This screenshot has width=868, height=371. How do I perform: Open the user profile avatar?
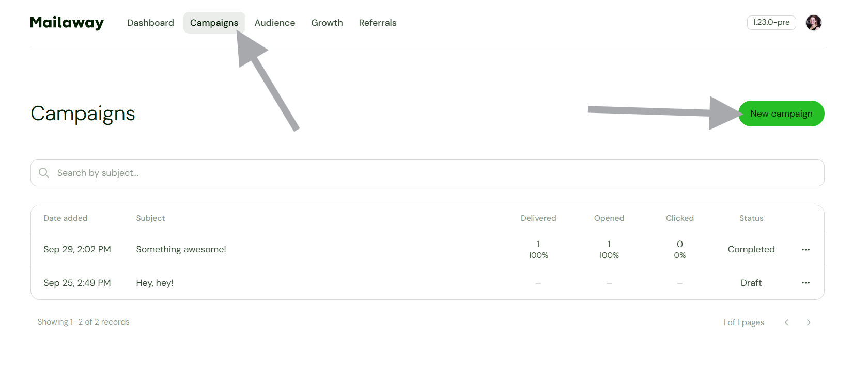tap(814, 23)
